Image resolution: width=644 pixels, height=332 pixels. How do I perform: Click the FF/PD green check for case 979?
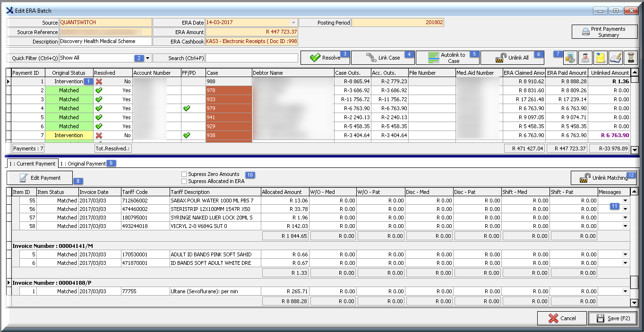(x=187, y=108)
